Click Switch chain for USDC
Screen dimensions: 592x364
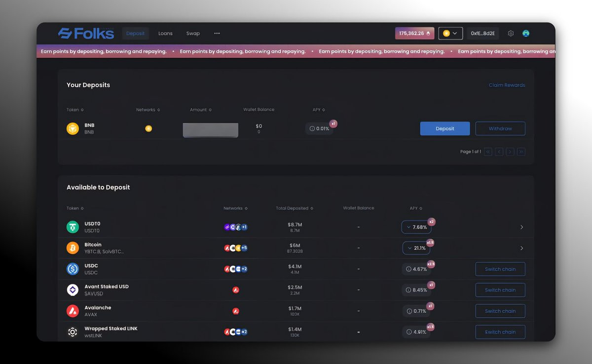pos(500,269)
